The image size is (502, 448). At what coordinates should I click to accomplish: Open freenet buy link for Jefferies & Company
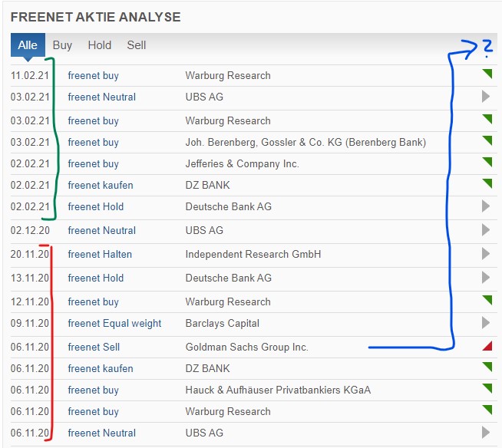click(x=93, y=164)
